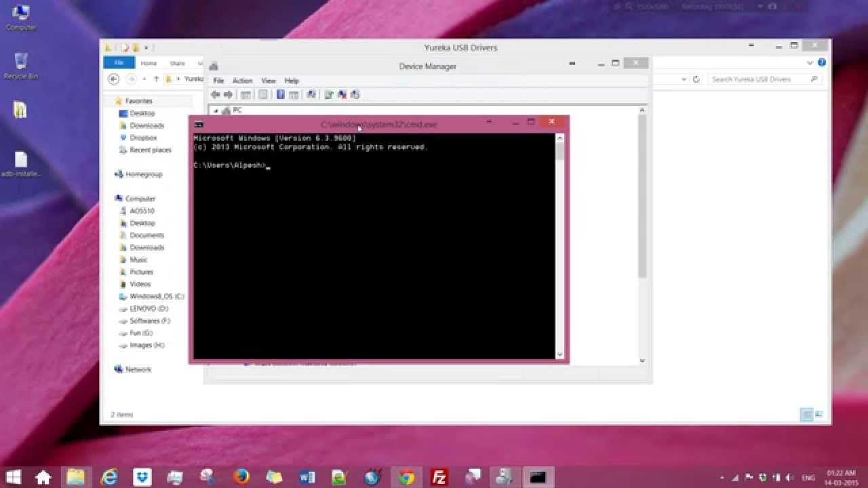Screen dimensions: 868x488
Task: Expand the Explorer ribbon chevron
Action: [x=810, y=62]
